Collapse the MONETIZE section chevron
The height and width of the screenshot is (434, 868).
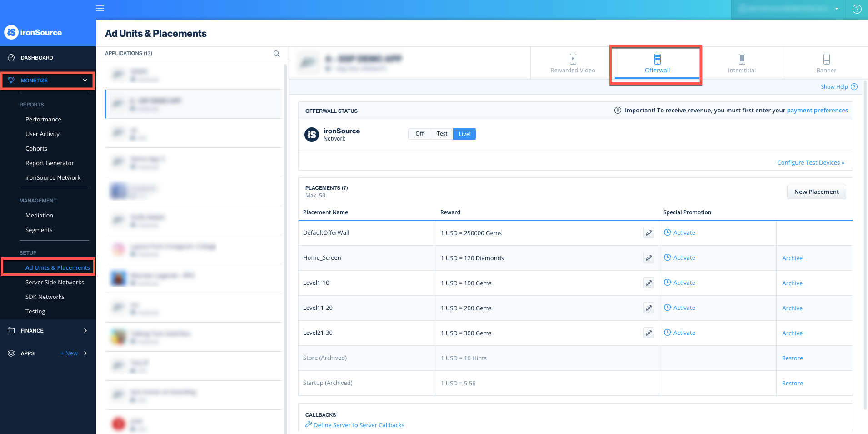coord(85,80)
